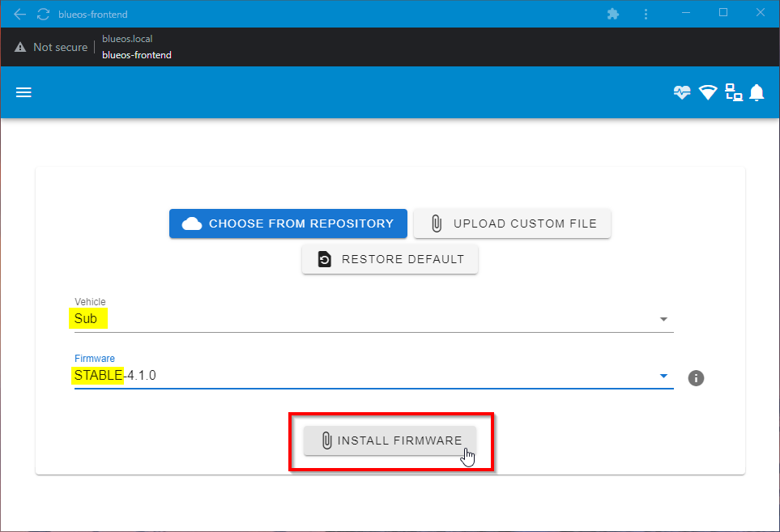Screen dimensions: 780x532
Task: Click UPLOAD CUSTOM FILE
Action: (x=512, y=223)
